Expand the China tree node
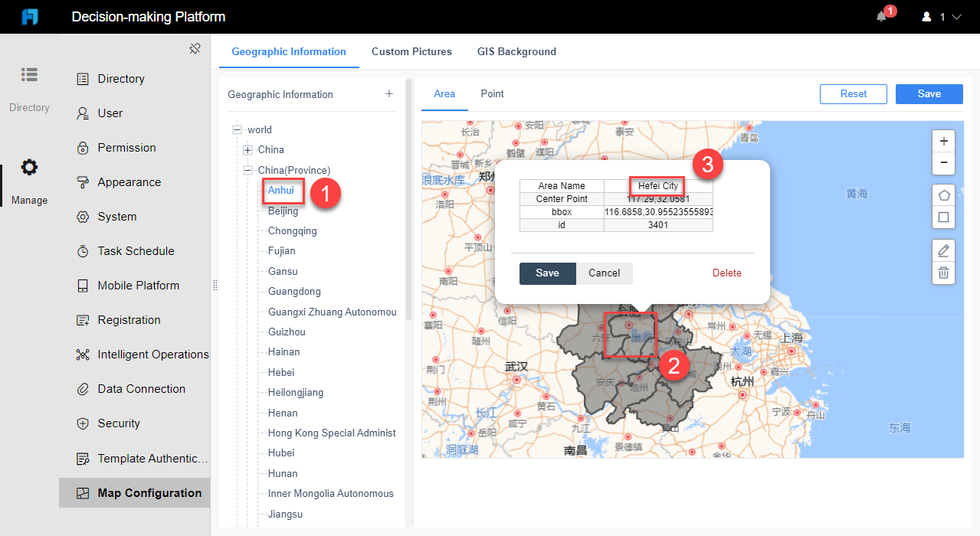This screenshot has height=536, width=980. click(x=247, y=149)
